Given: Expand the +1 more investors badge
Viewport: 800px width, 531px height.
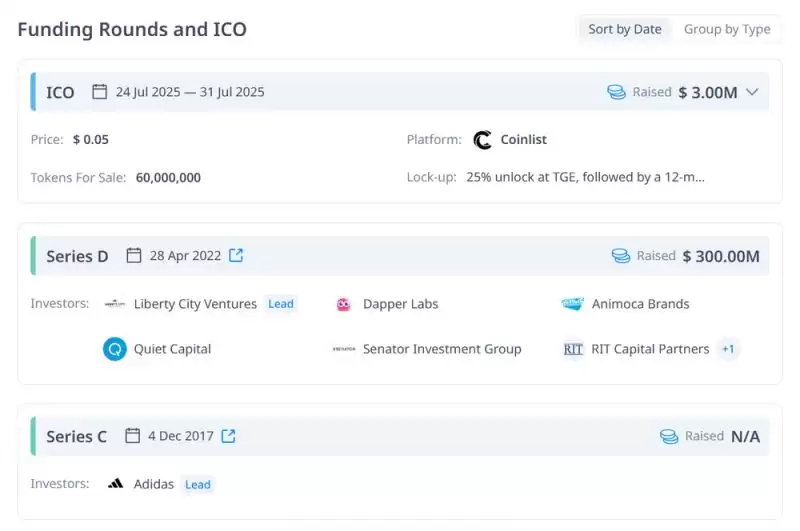Looking at the screenshot, I should 728,349.
